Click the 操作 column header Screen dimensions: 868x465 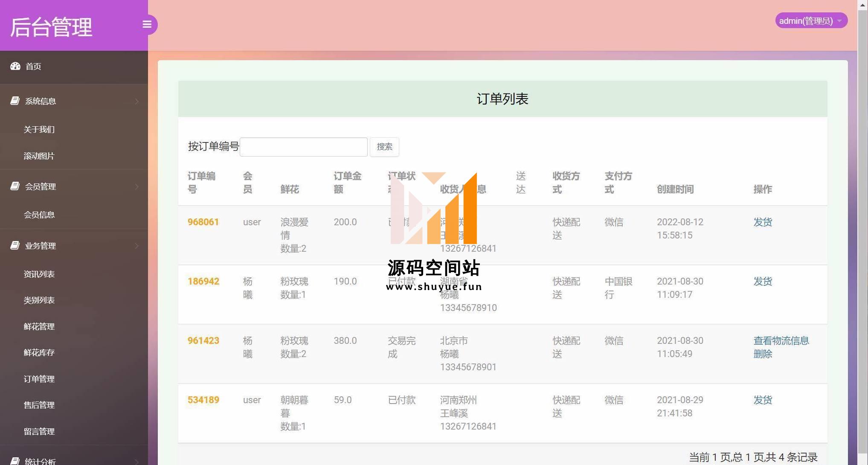click(x=763, y=189)
